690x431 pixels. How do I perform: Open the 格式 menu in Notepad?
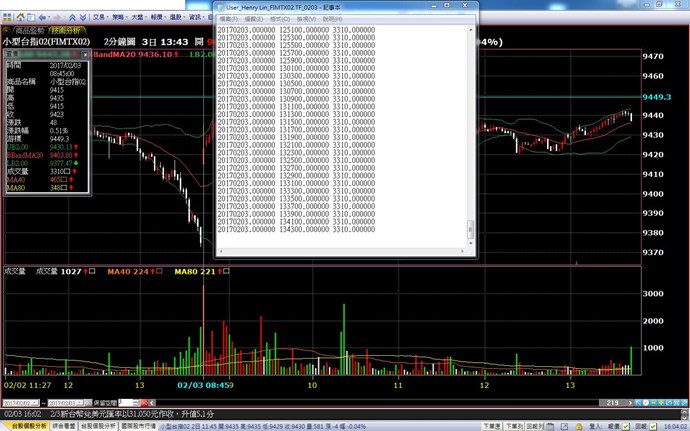coord(278,18)
